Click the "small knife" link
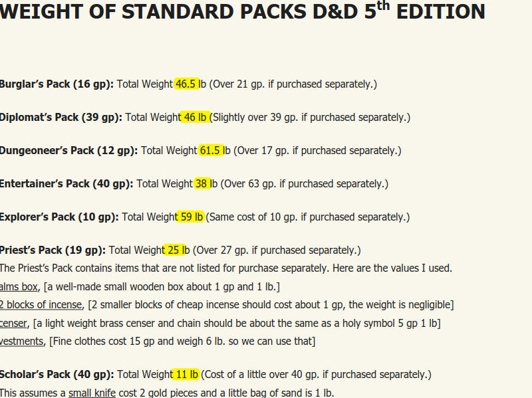This screenshot has height=398, width=532. [93, 392]
